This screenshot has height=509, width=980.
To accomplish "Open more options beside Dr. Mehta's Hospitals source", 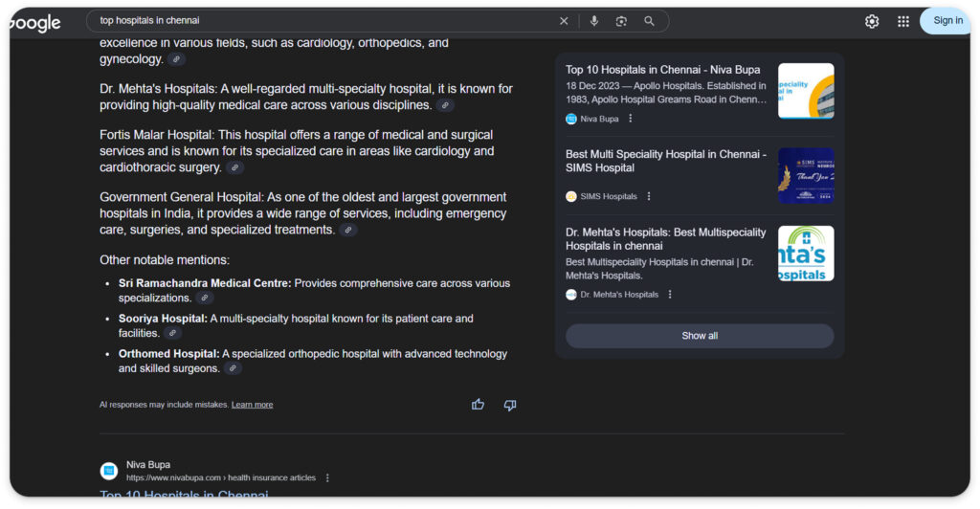I will (x=670, y=295).
